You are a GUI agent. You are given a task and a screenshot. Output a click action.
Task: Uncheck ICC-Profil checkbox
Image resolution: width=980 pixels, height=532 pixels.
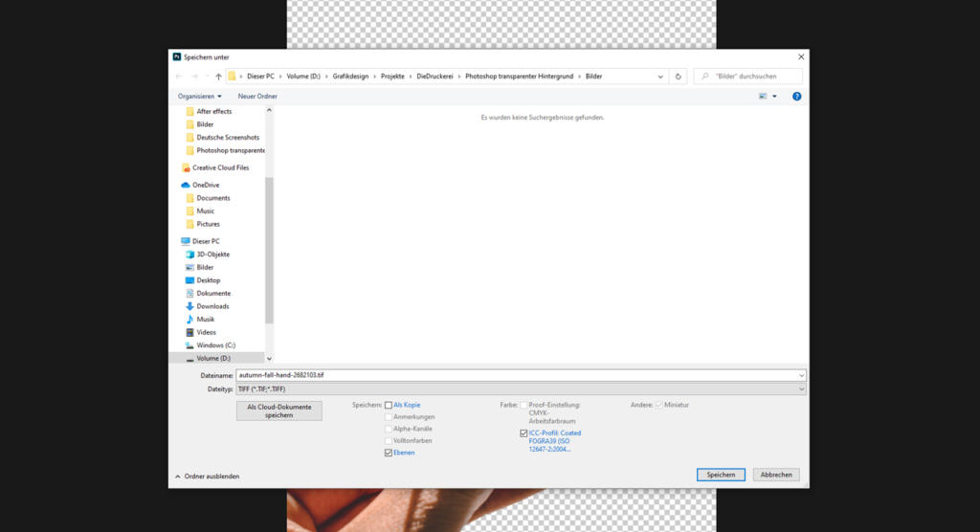523,432
